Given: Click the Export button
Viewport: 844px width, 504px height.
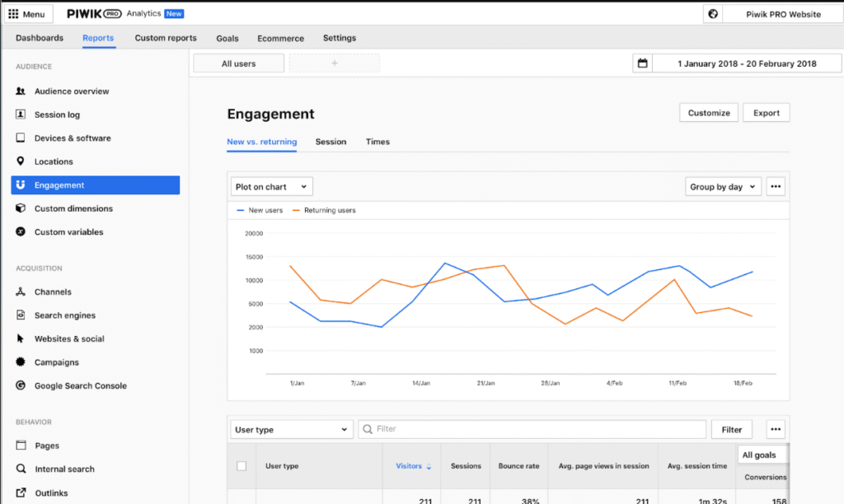Looking at the screenshot, I should [x=766, y=113].
